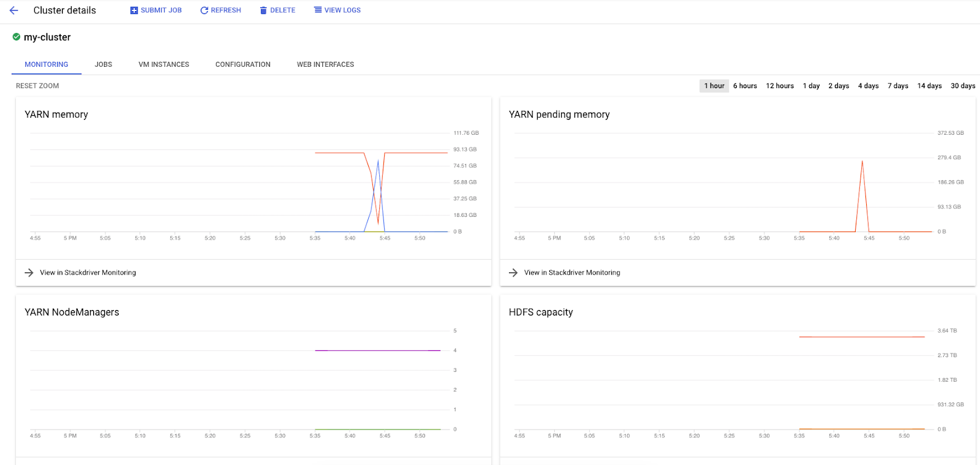Screen dimensions: 980x465
Task: Click the spike in YARN pending memory chart
Action: (862, 163)
